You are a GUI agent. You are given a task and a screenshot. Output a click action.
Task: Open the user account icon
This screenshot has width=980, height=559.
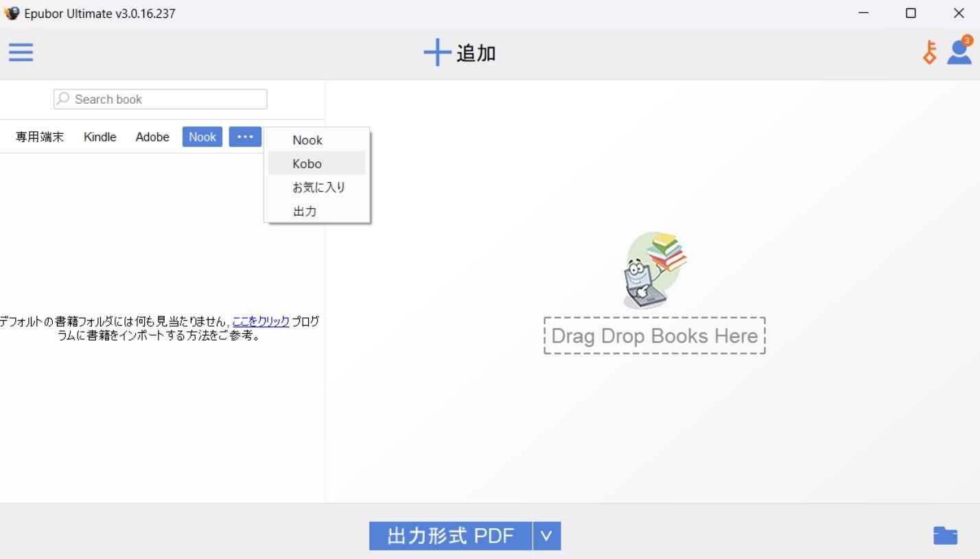tap(959, 52)
